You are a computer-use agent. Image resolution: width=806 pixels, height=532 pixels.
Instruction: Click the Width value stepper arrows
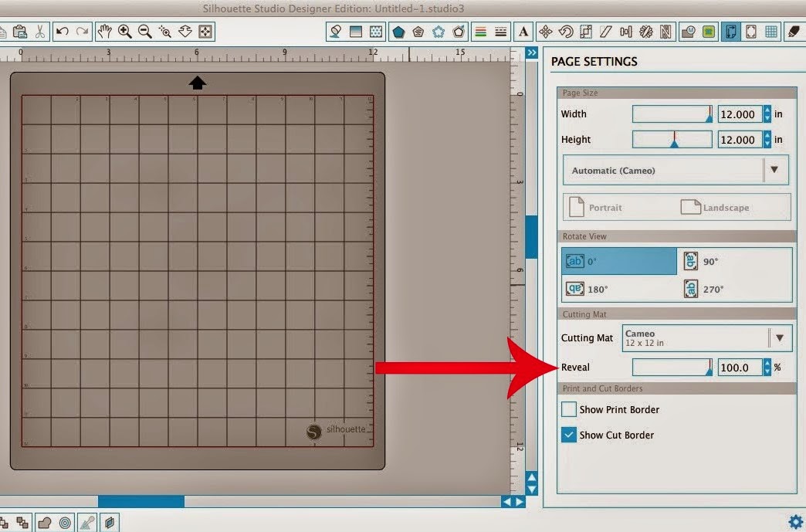click(767, 114)
